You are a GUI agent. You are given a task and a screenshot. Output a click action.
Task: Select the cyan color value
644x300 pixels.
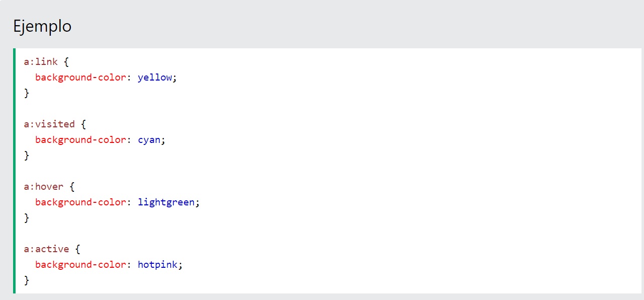click(x=149, y=140)
